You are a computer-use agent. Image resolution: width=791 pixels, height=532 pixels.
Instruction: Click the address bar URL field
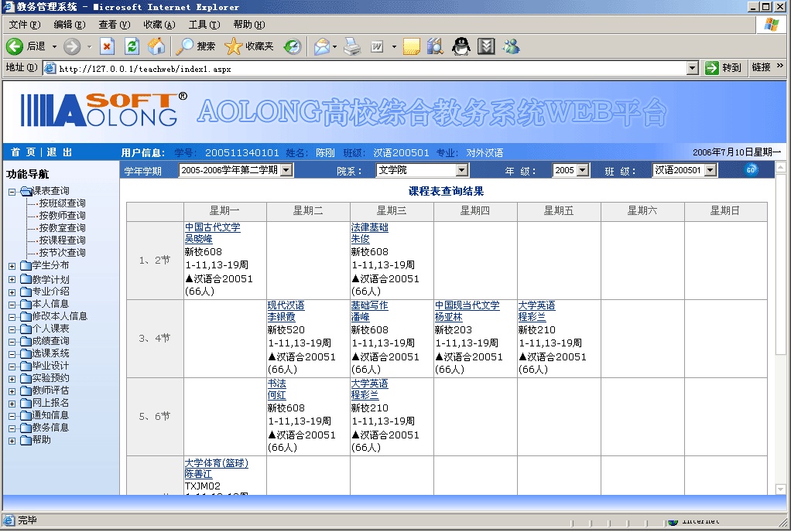tap(372, 68)
